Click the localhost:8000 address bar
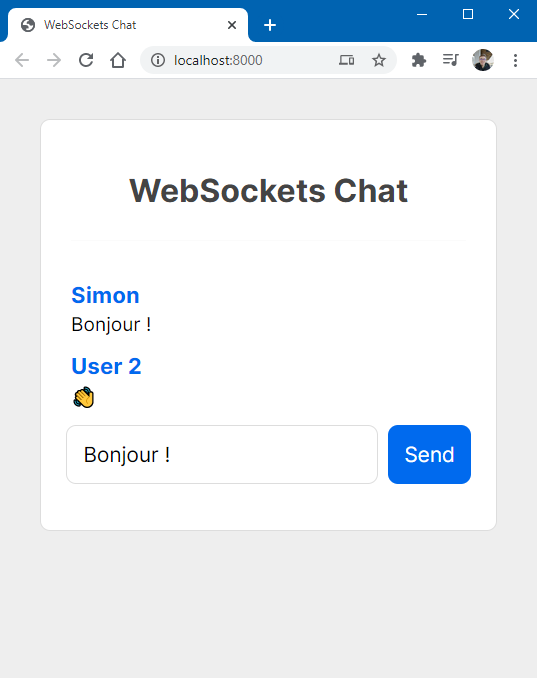 [242, 60]
